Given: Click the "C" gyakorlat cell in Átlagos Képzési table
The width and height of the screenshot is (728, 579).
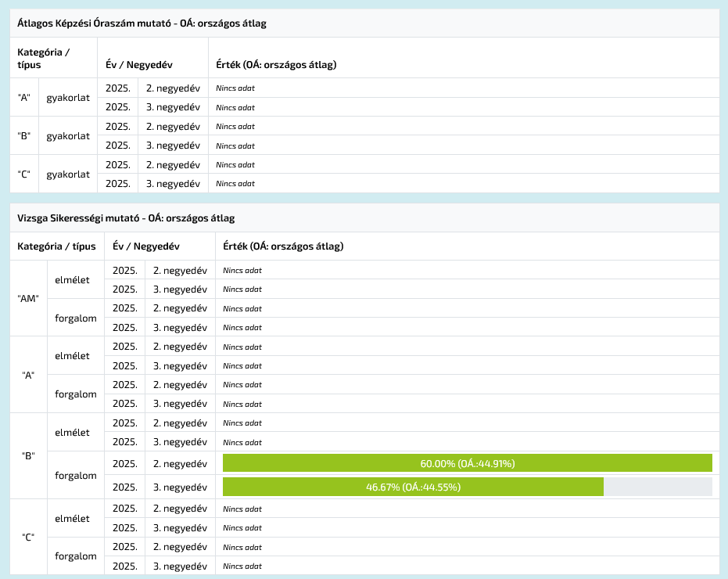Looking at the screenshot, I should click(68, 174).
